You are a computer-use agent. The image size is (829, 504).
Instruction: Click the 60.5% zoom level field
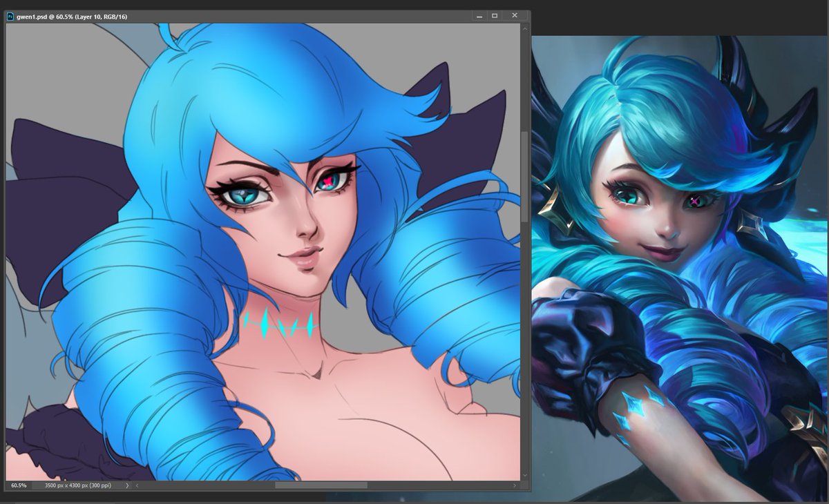19,485
